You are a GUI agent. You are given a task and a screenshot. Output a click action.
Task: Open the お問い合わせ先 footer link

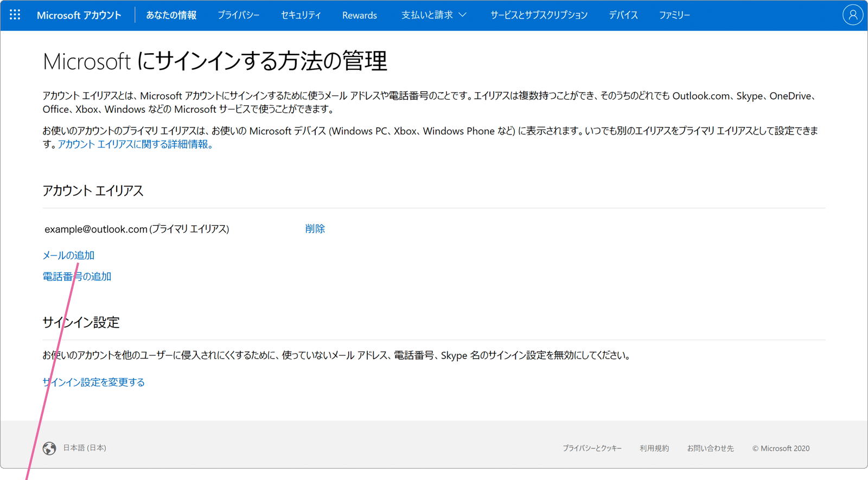coord(710,449)
